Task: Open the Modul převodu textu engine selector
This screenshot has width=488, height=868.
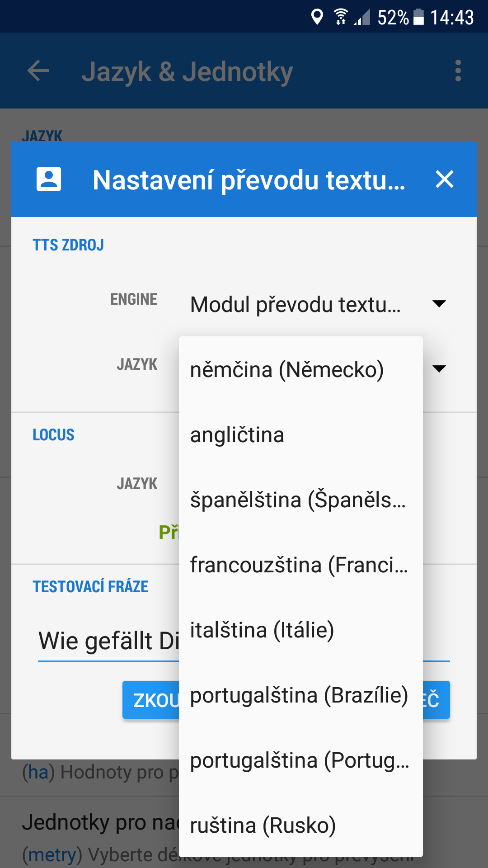Action: click(296, 304)
